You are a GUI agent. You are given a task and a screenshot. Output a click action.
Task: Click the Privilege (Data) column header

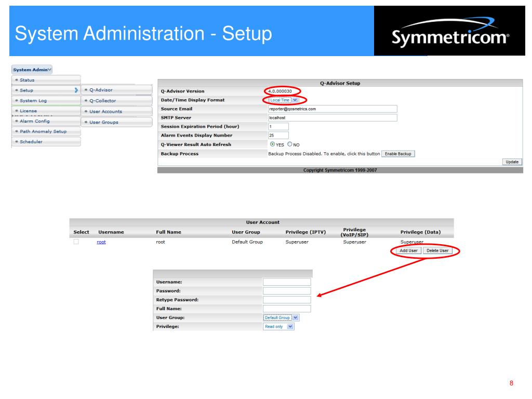pyautogui.click(x=420, y=232)
